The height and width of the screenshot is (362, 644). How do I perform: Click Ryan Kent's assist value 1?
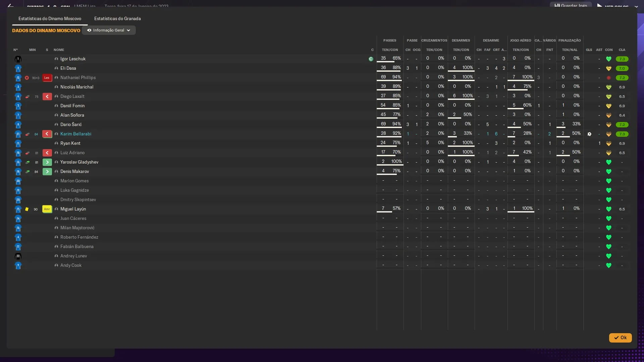(599, 143)
